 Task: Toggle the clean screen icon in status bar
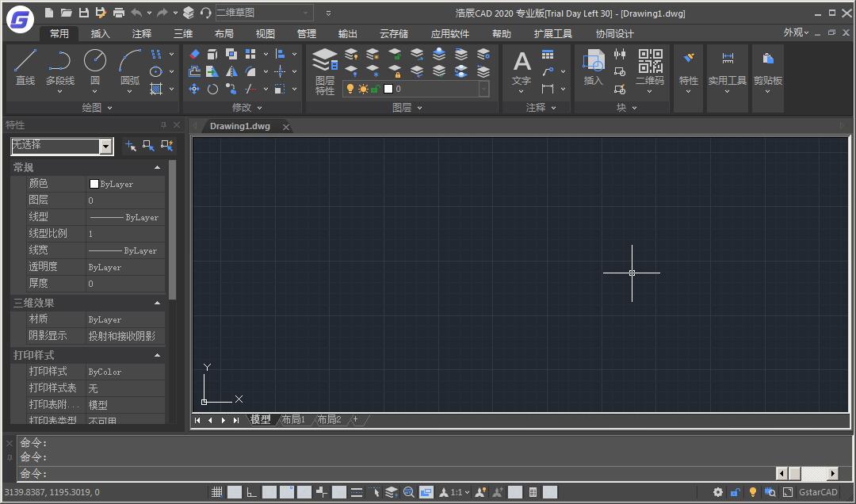[x=788, y=492]
